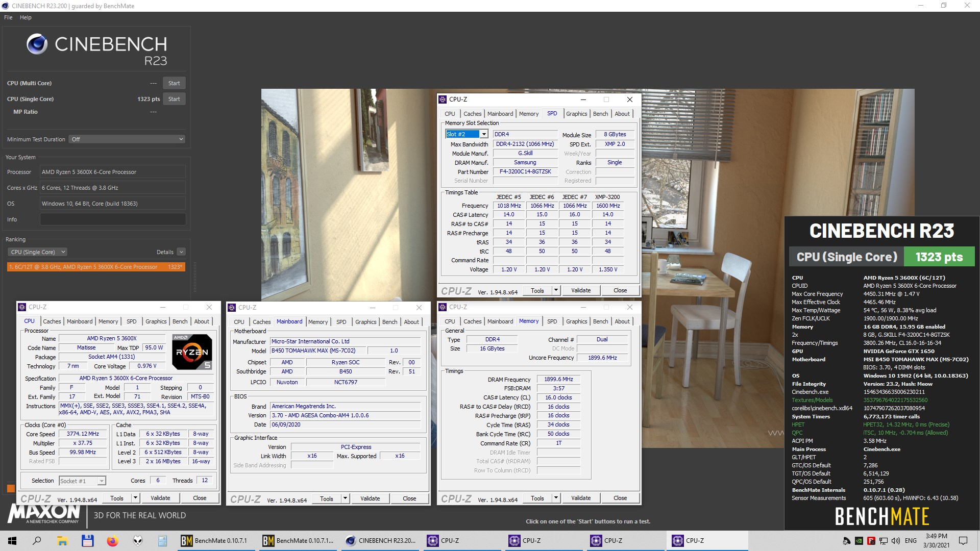Switch to SPD tab in the Mainboard window
The width and height of the screenshot is (980, 551).
click(341, 322)
